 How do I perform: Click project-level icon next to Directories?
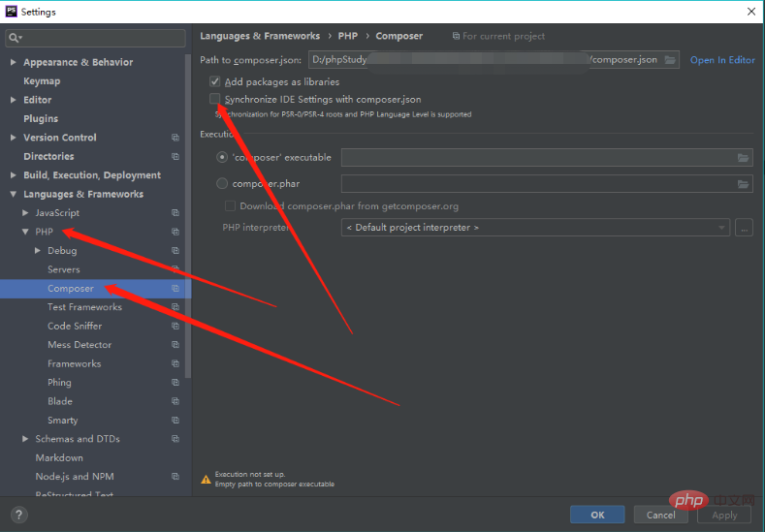tap(175, 157)
